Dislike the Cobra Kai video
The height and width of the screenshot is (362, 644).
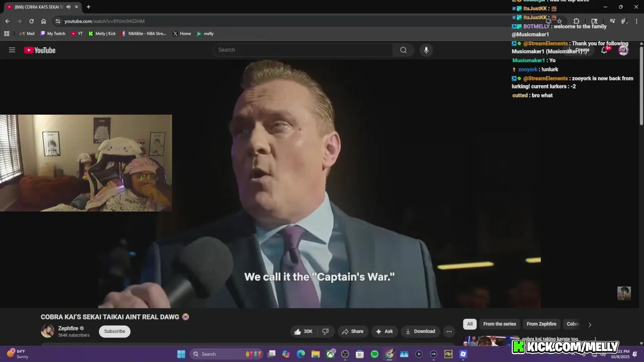coord(326,331)
